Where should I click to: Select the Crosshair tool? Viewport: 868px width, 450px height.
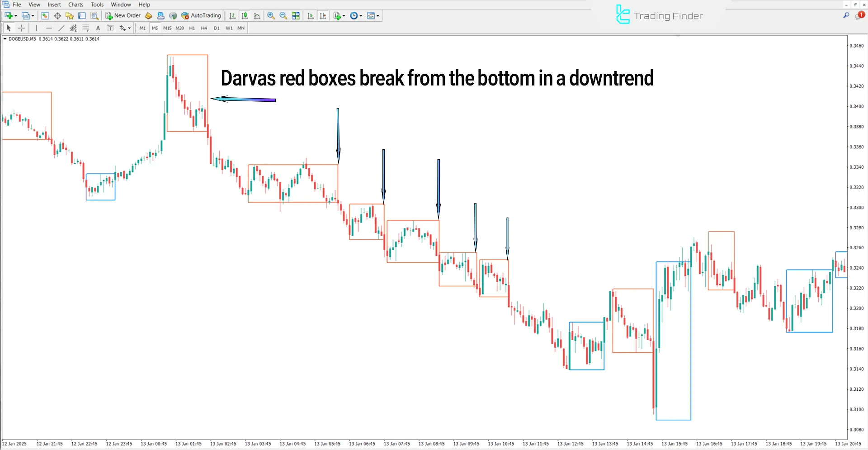pos(21,28)
